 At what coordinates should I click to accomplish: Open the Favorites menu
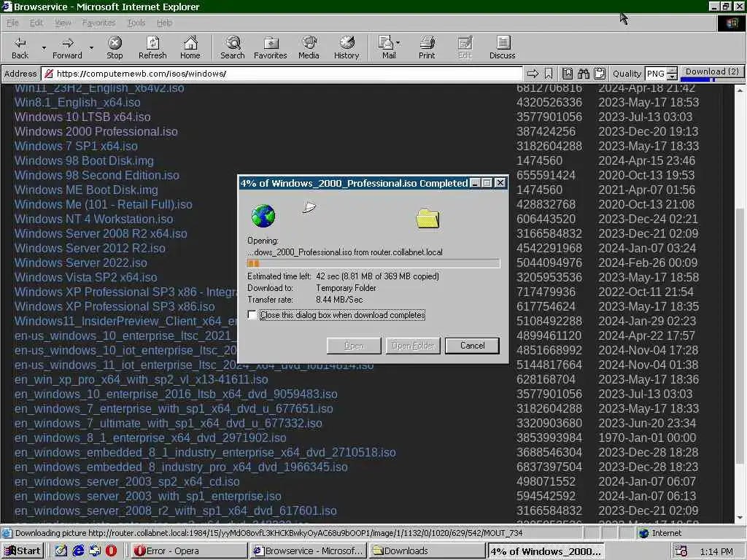(98, 23)
